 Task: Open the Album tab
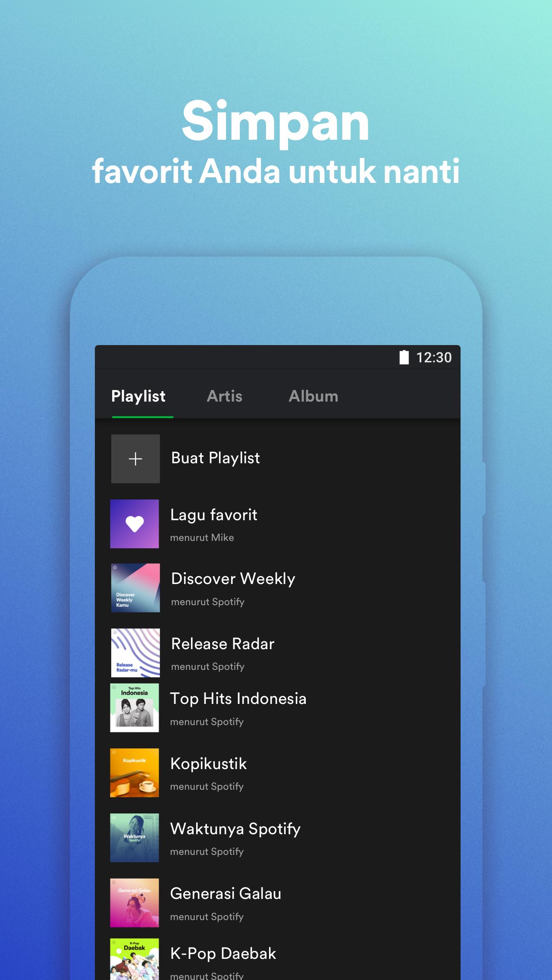click(x=314, y=396)
